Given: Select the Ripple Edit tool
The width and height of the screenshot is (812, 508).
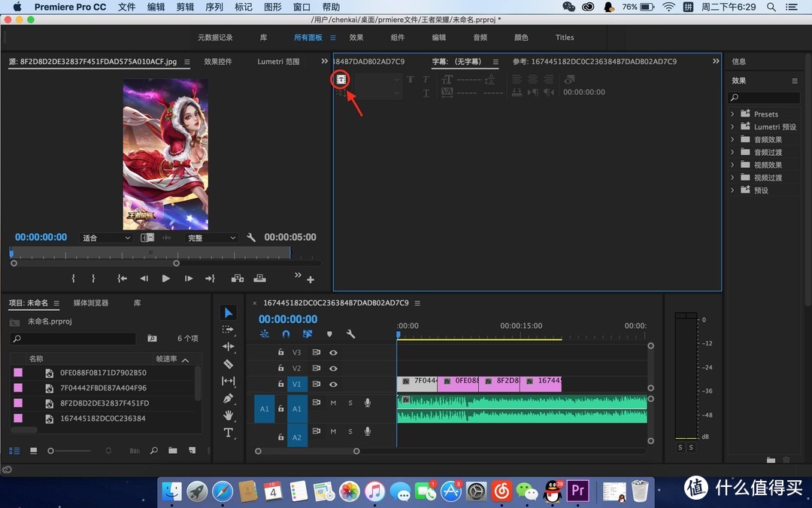Looking at the screenshot, I should [x=229, y=347].
